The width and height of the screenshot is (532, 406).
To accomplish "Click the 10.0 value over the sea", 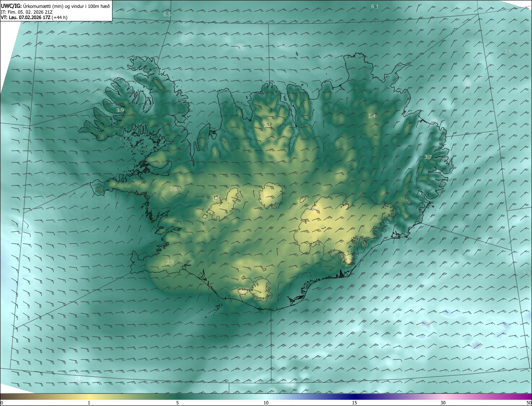I will (x=78, y=379).
